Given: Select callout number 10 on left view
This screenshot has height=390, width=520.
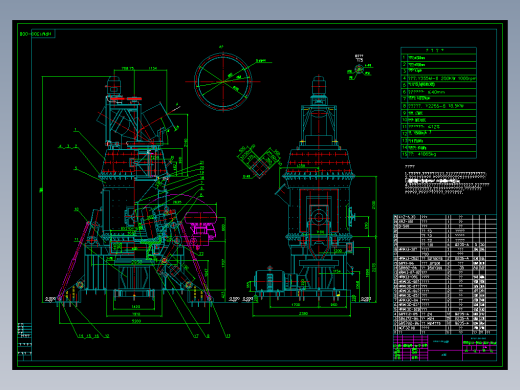Looking at the screenshot, I should [x=76, y=209].
